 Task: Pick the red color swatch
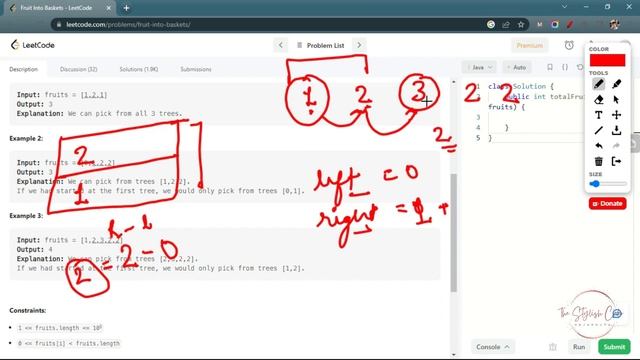(x=607, y=60)
